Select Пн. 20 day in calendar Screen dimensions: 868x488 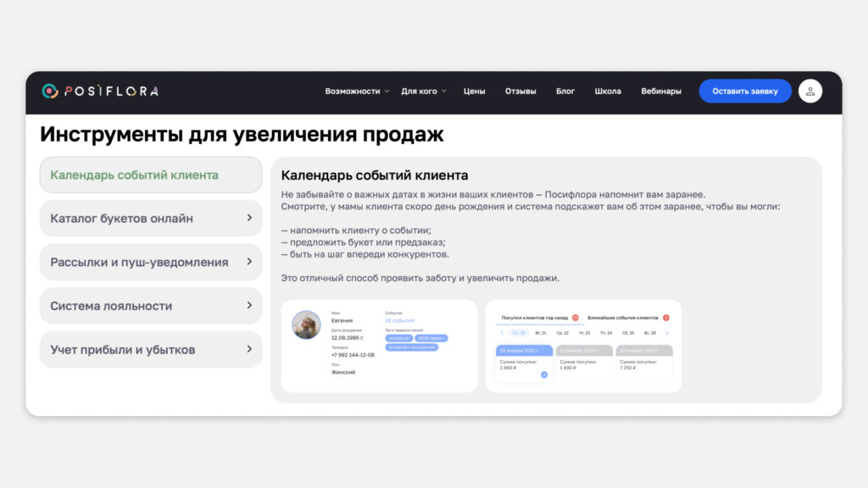point(519,333)
